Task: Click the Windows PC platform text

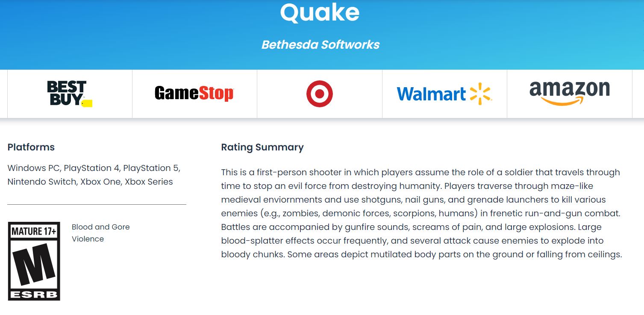Action: pos(33,168)
